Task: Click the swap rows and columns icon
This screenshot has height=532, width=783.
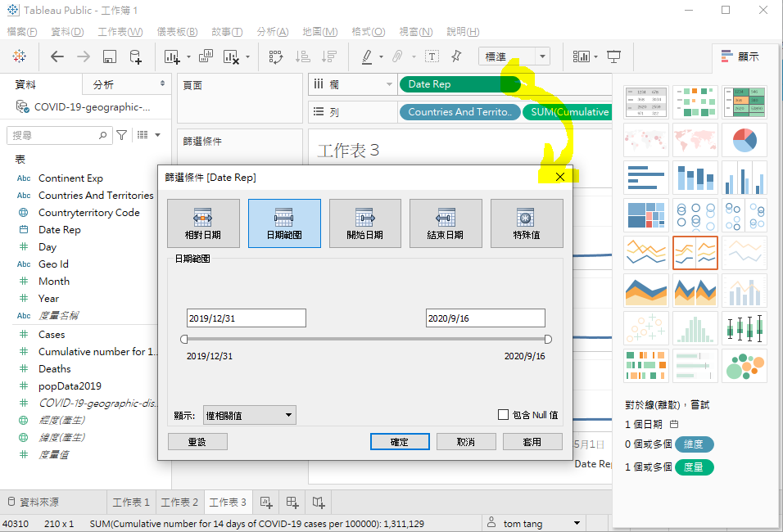Action: [276, 56]
